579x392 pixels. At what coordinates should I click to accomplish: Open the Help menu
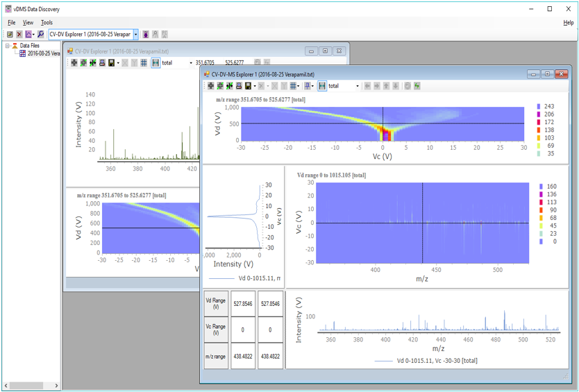pyautogui.click(x=569, y=22)
